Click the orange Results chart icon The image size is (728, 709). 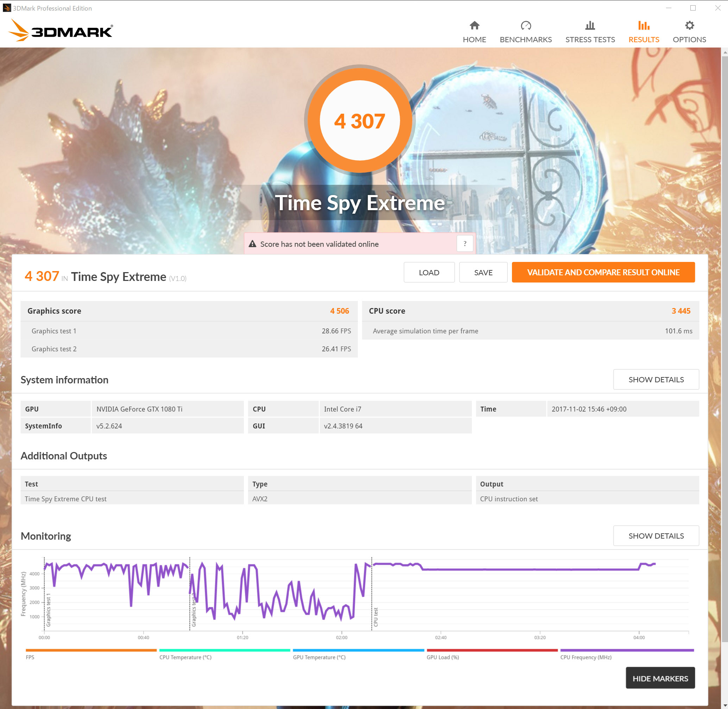pos(644,25)
